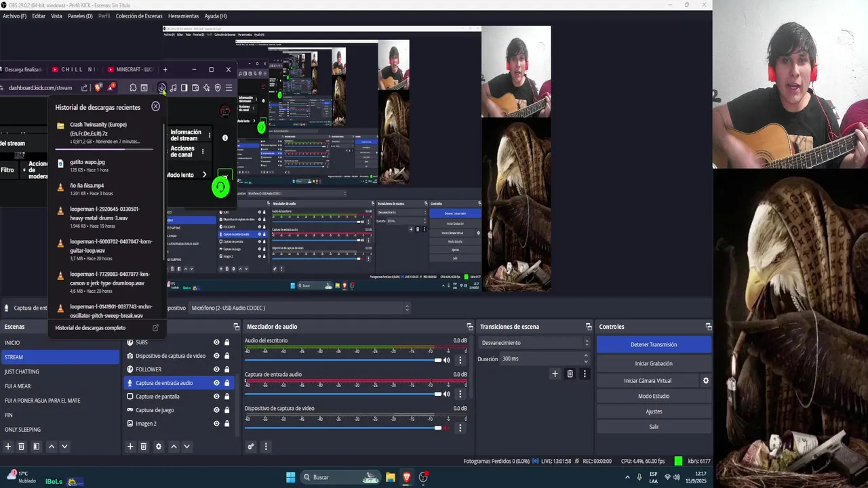Move the selected scene up
868x488 pixels.
(x=51, y=447)
